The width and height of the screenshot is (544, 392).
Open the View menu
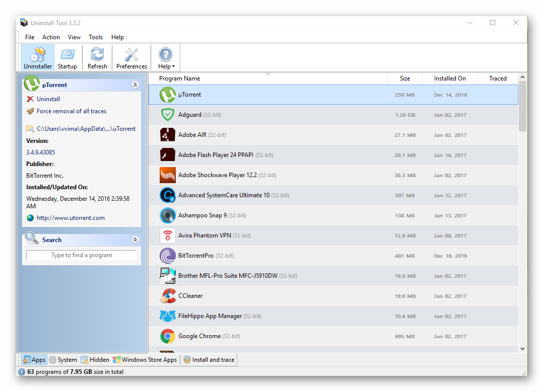click(74, 37)
